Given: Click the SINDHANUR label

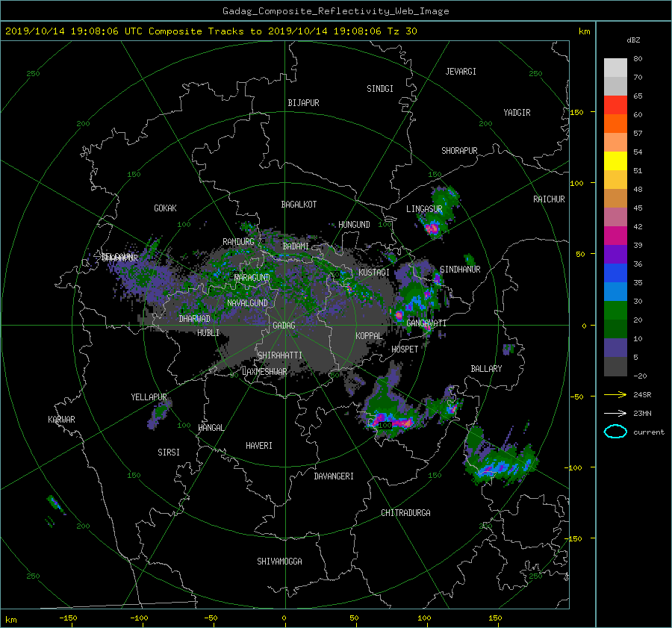Looking at the screenshot, I should [460, 270].
